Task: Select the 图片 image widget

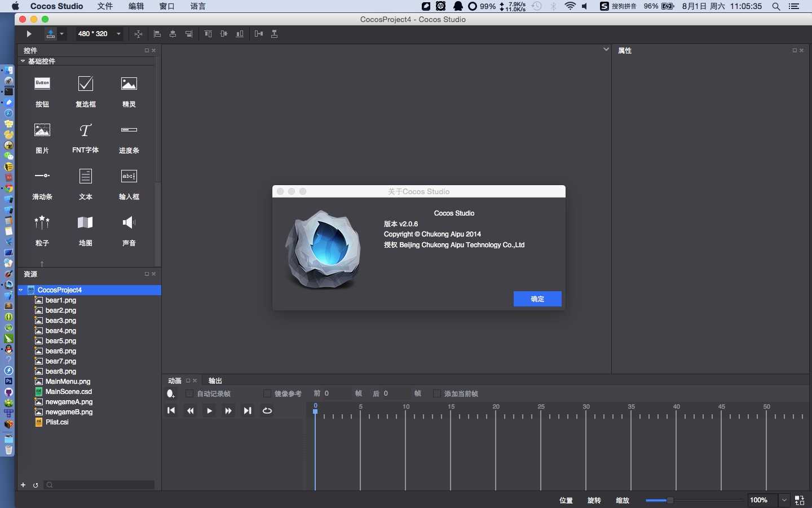Action: tap(42, 138)
